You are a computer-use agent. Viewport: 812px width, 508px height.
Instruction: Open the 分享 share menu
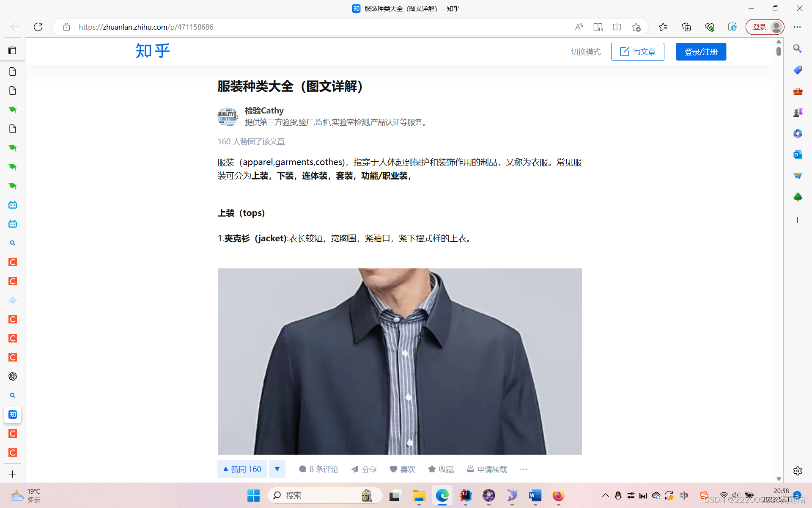(x=364, y=469)
